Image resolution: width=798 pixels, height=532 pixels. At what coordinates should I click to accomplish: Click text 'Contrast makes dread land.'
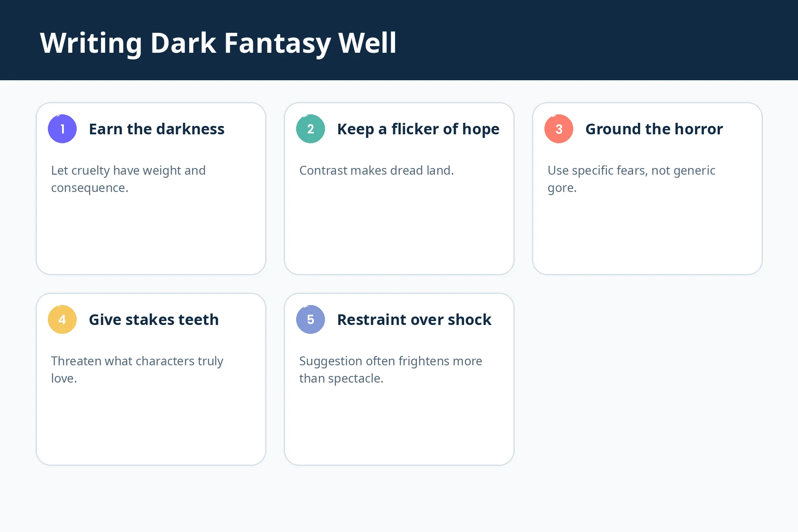[x=376, y=171]
